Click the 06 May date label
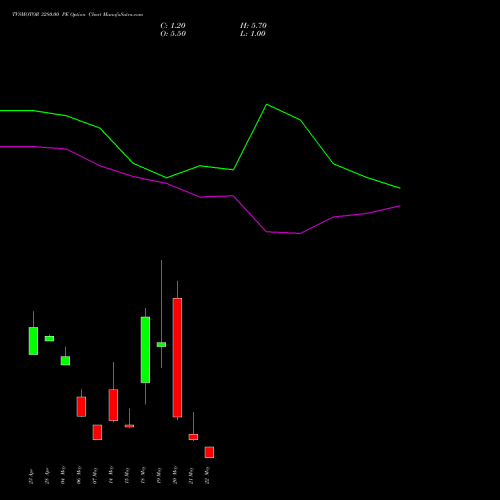Image resolution: width=500 pixels, height=500 pixels. [x=79, y=475]
